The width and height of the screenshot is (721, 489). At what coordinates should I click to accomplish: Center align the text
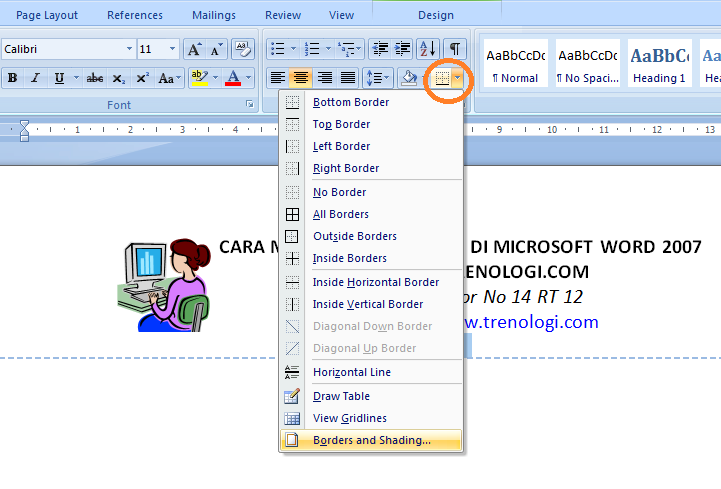pyautogui.click(x=301, y=78)
